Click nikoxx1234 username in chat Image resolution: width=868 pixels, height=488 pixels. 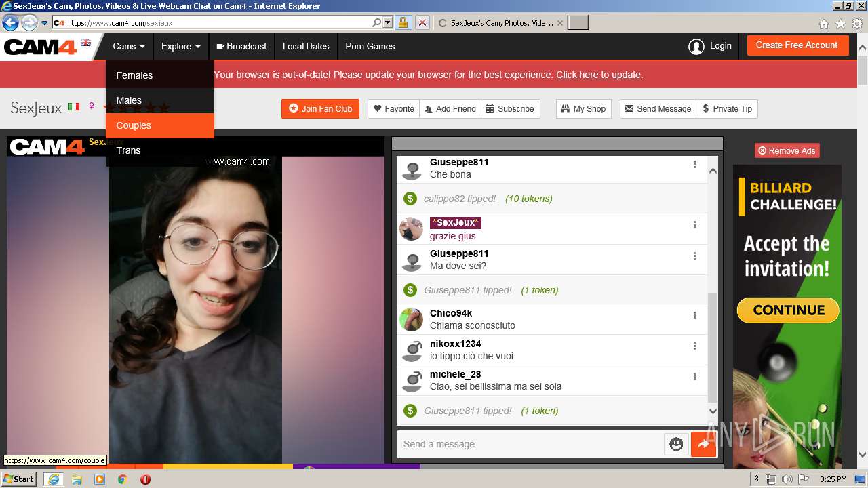pyautogui.click(x=455, y=344)
